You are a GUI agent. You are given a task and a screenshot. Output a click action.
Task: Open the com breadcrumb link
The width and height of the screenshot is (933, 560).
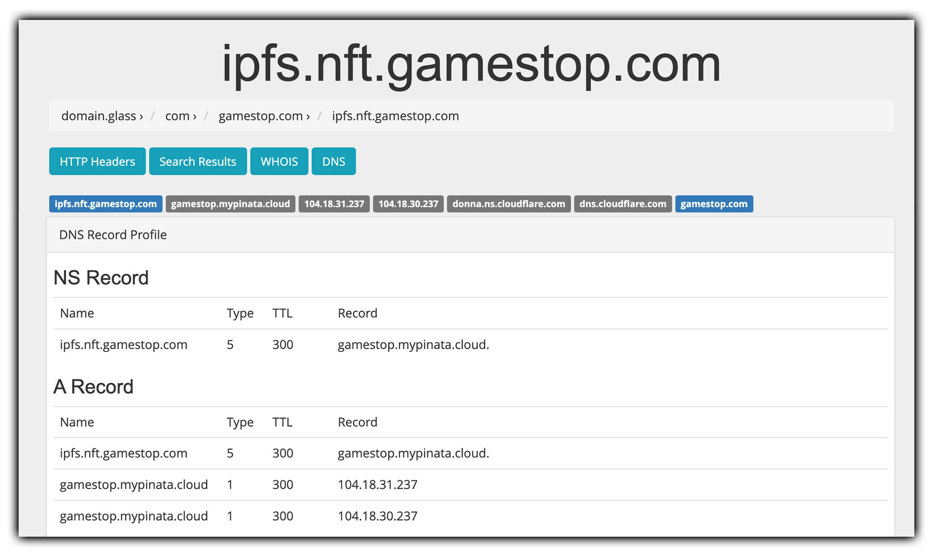181,116
